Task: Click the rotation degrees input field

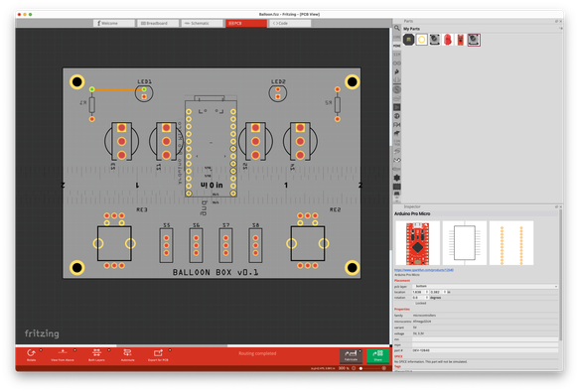Action: [420, 298]
